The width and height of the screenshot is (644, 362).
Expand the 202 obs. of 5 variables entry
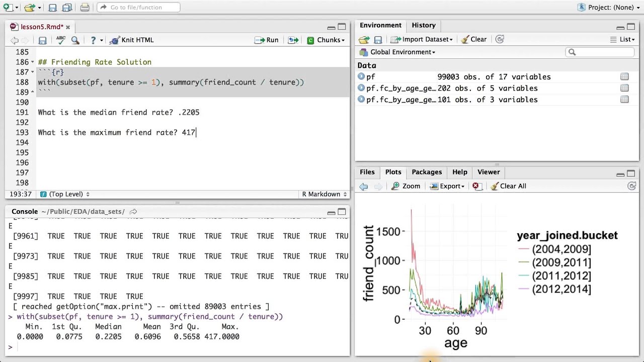[x=361, y=88]
